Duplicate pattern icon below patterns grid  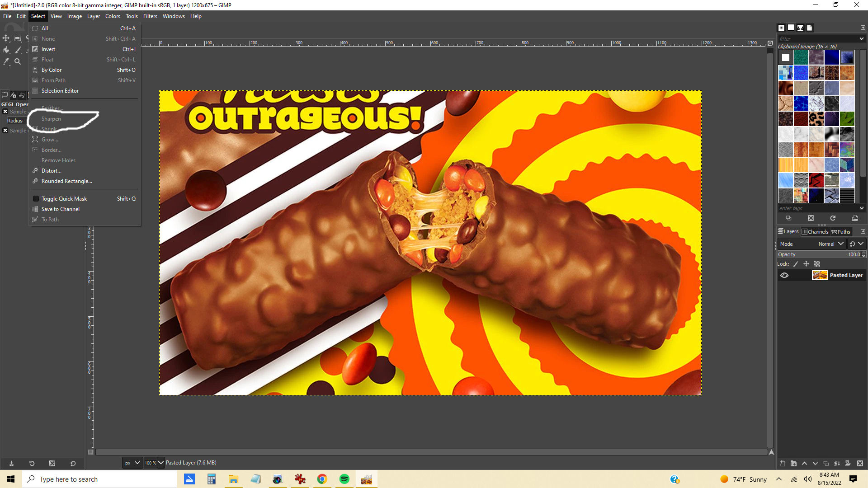[788, 218]
